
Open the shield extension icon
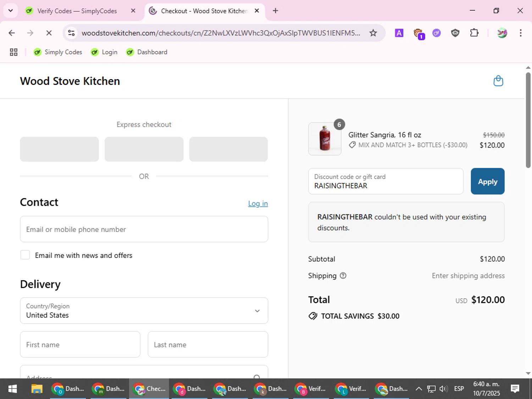pyautogui.click(x=455, y=33)
